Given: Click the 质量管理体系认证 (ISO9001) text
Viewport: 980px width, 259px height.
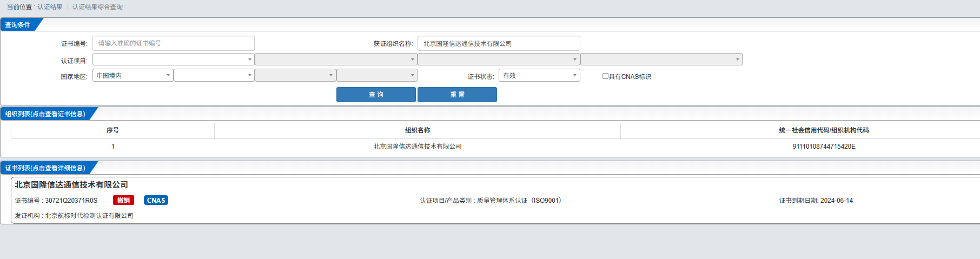Looking at the screenshot, I should pos(519,201).
